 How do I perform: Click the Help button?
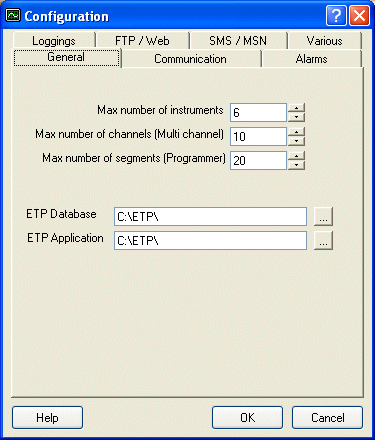[x=47, y=417]
